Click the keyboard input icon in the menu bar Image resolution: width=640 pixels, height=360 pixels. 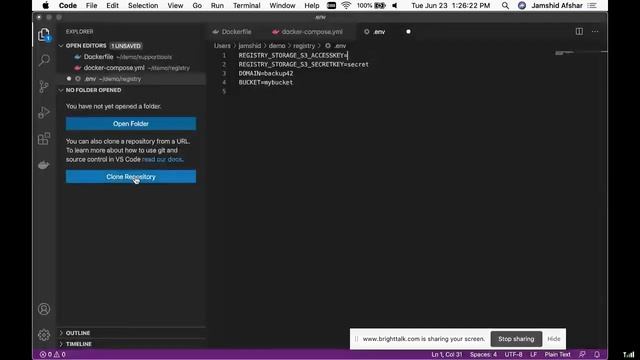(331, 6)
